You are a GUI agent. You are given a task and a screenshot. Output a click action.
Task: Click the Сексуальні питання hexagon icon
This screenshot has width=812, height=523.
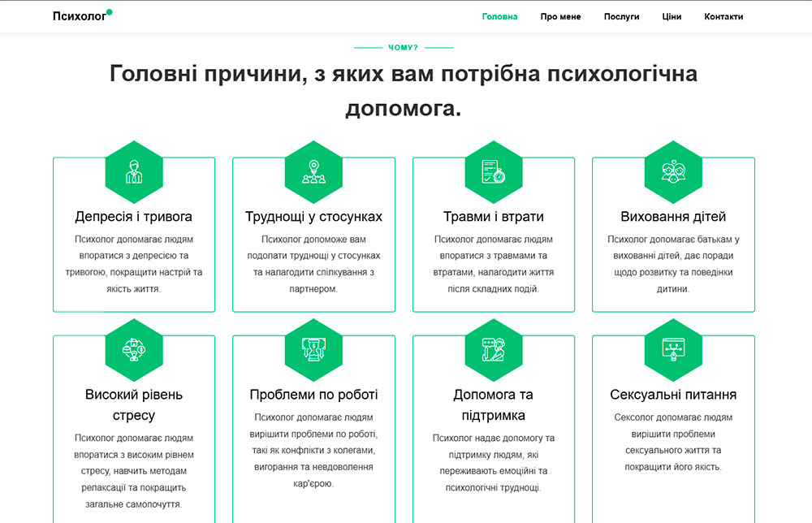click(673, 350)
